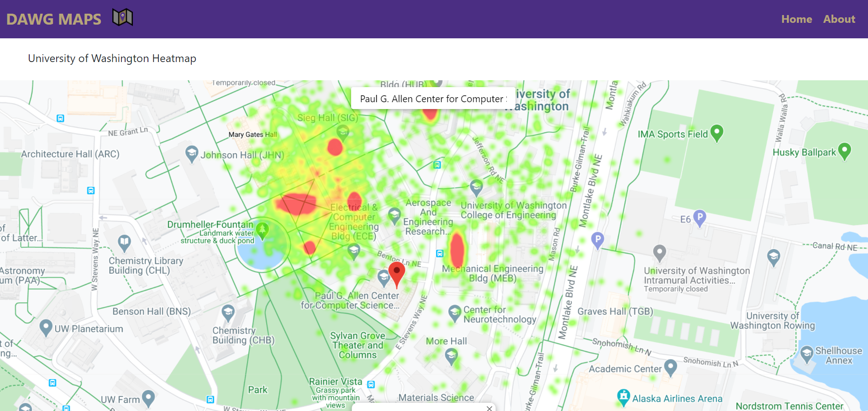Click the Graves Hall (TGB) label
Image resolution: width=868 pixels, height=411 pixels.
[x=615, y=312]
